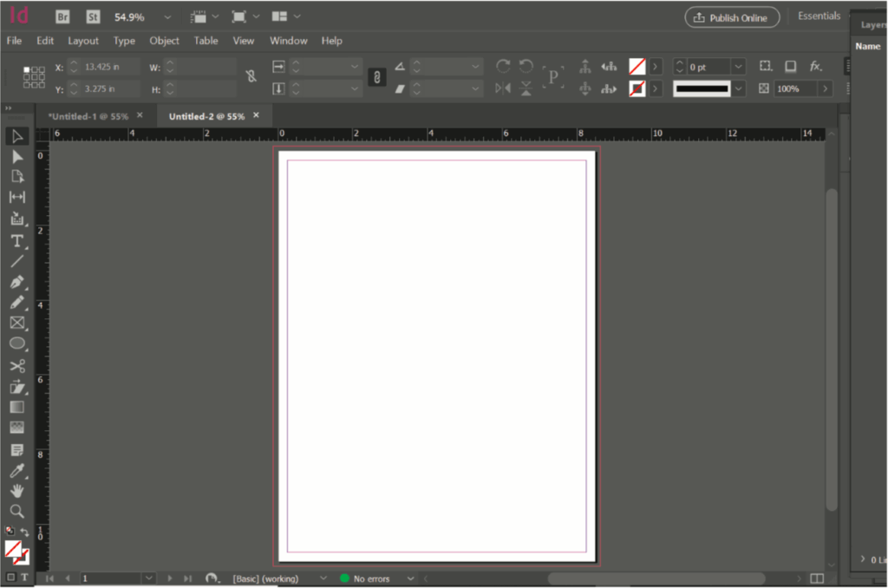Activate the Zoom tool
This screenshot has height=588, width=888.
17,512
